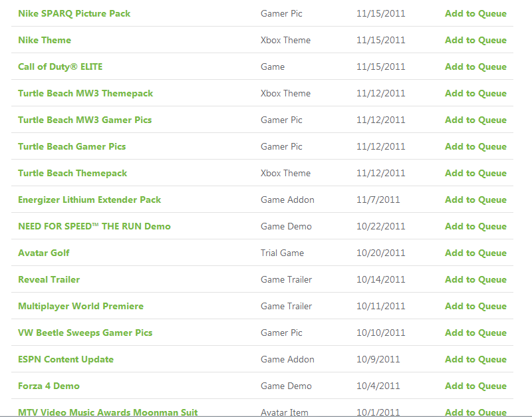
Task: Select the Trial Game type cell
Action: (x=282, y=253)
